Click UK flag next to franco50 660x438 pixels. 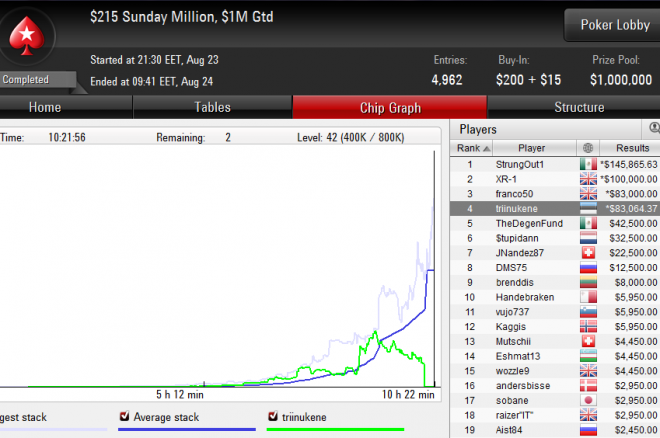coord(588,194)
